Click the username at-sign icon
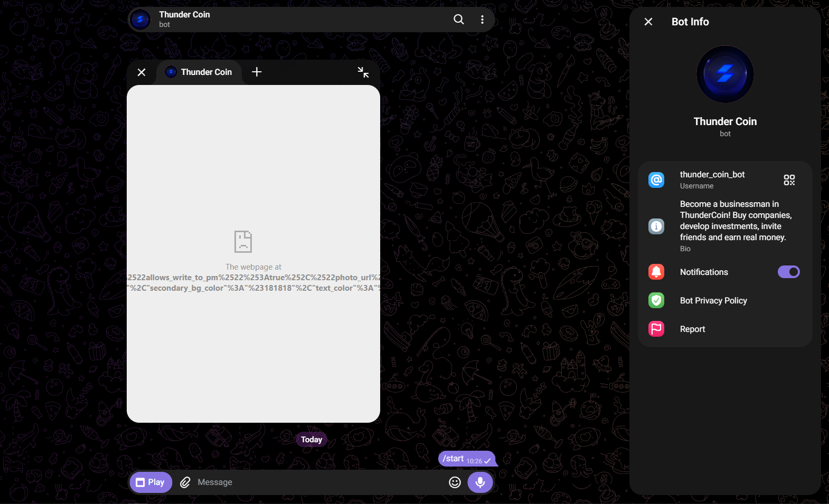The height and width of the screenshot is (504, 829). (x=656, y=180)
